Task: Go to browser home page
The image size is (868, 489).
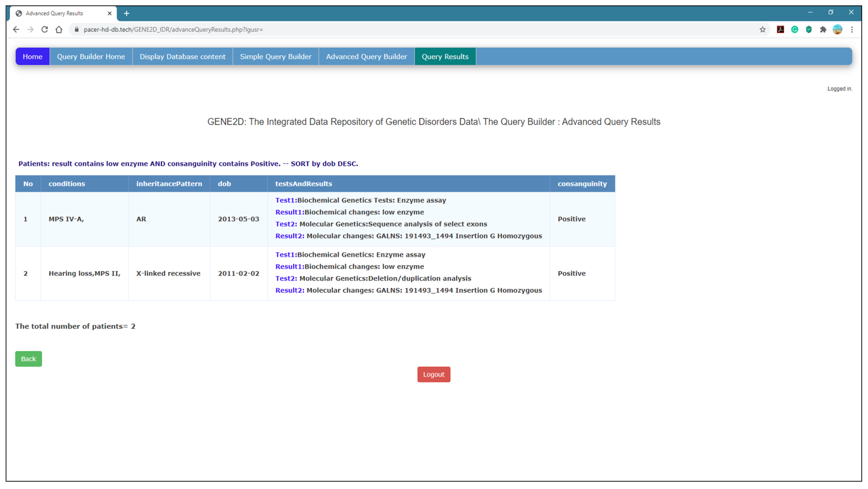Action: (59, 30)
